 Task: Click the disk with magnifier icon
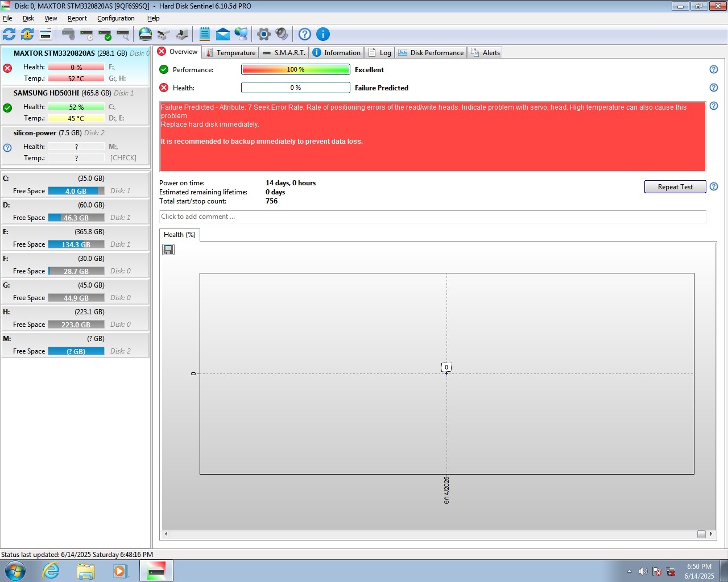click(x=123, y=34)
